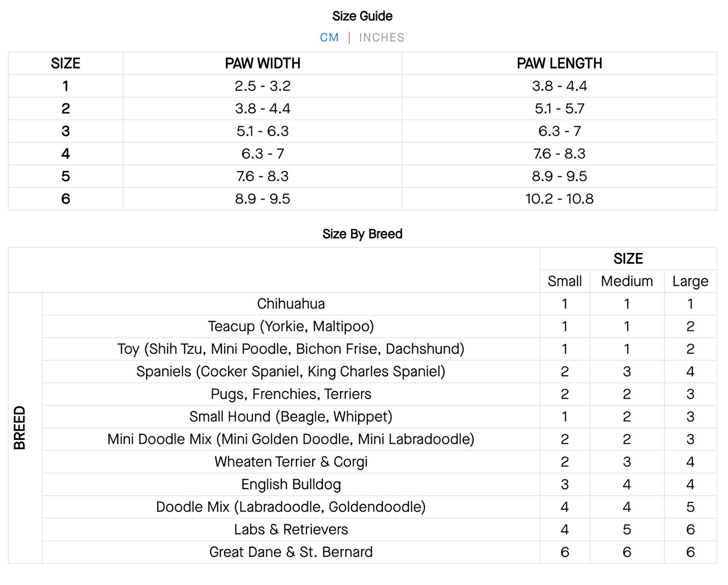Click the Size By Breed heading
The height and width of the screenshot is (585, 728).
[x=362, y=234]
